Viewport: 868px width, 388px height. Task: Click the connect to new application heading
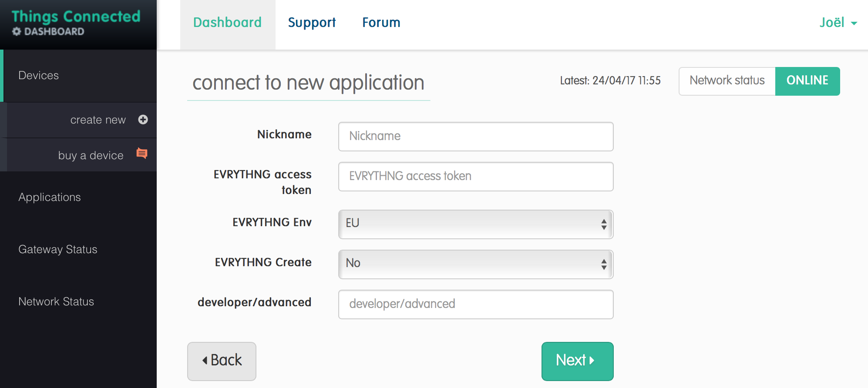click(x=308, y=83)
